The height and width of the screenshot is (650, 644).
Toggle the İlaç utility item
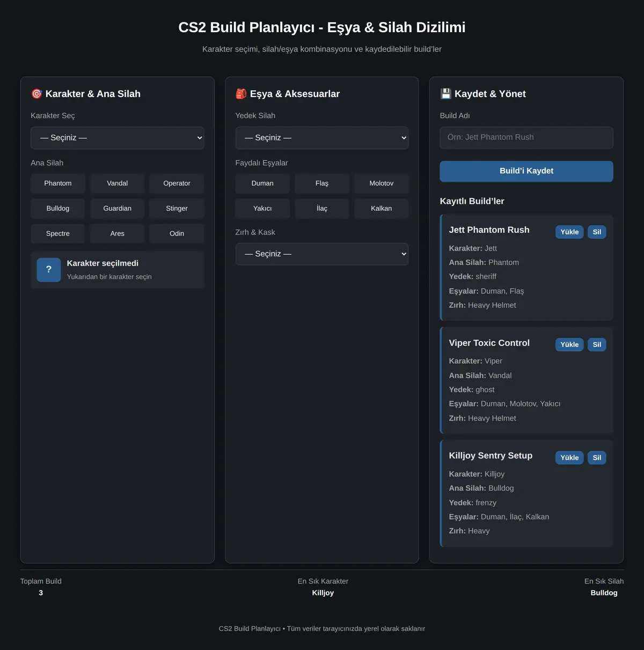322,209
